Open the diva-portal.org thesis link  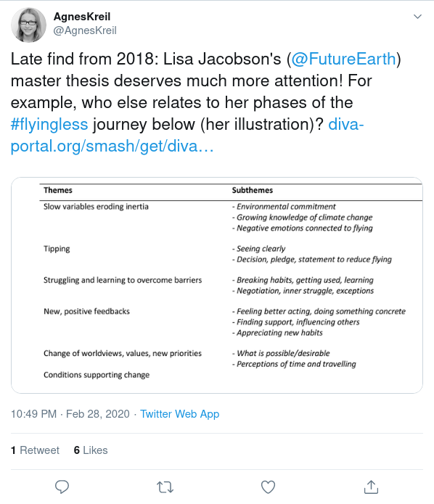pyautogui.click(x=187, y=135)
